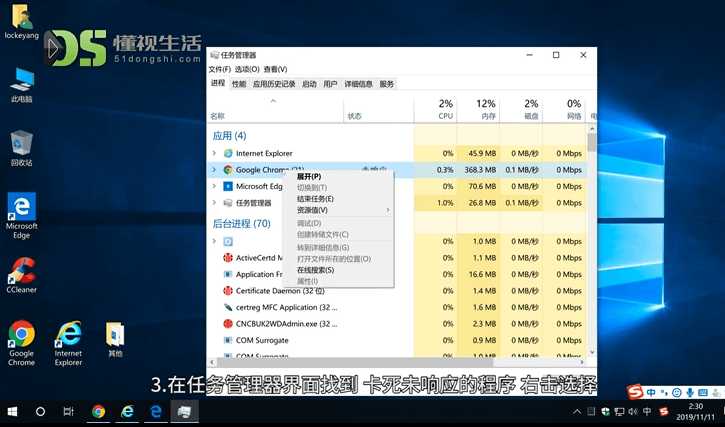Select 此电脑 desktop icon
725x427 pixels.
[x=21, y=86]
